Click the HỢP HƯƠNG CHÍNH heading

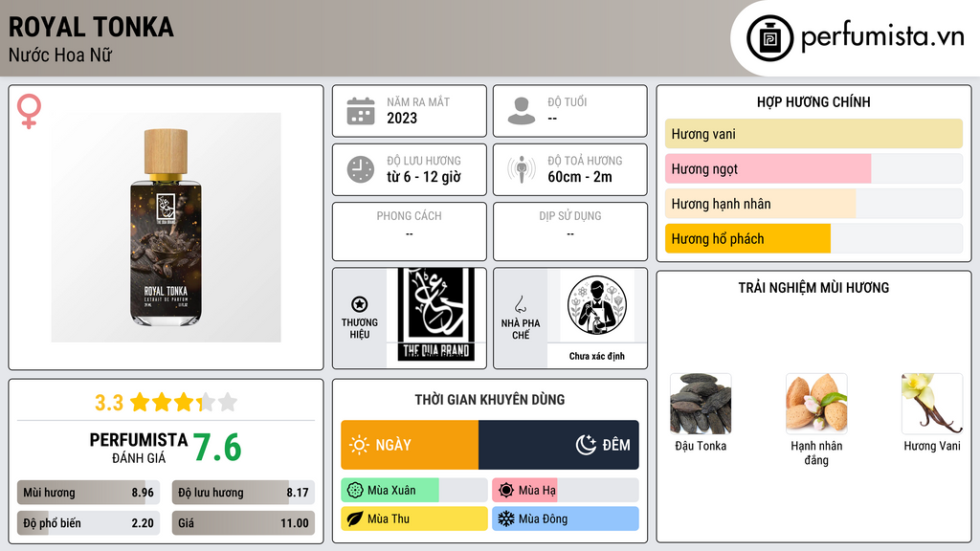(x=813, y=101)
